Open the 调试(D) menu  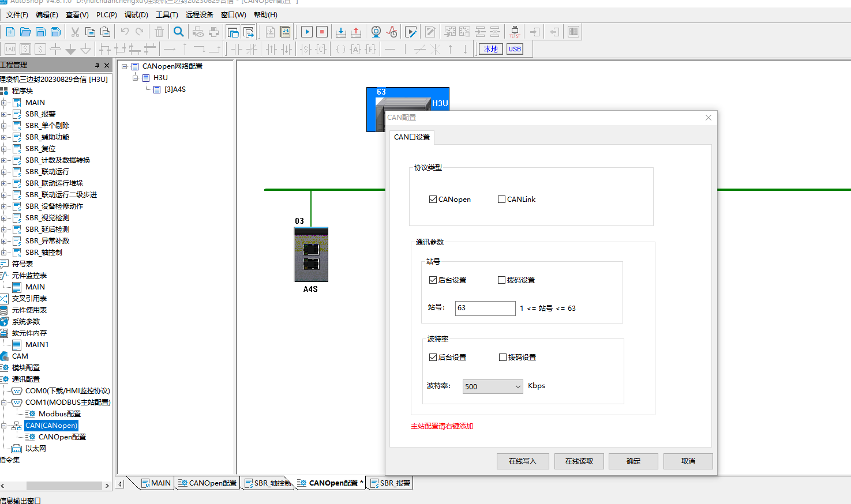pos(136,15)
